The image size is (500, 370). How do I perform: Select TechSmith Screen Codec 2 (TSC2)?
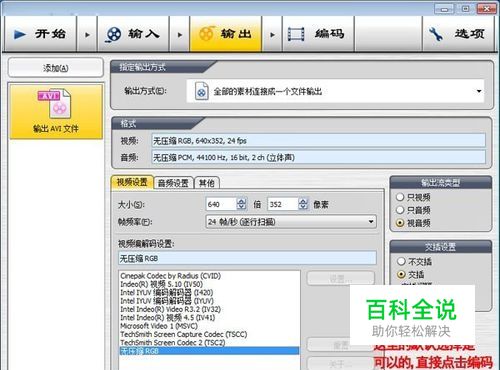pos(209,343)
